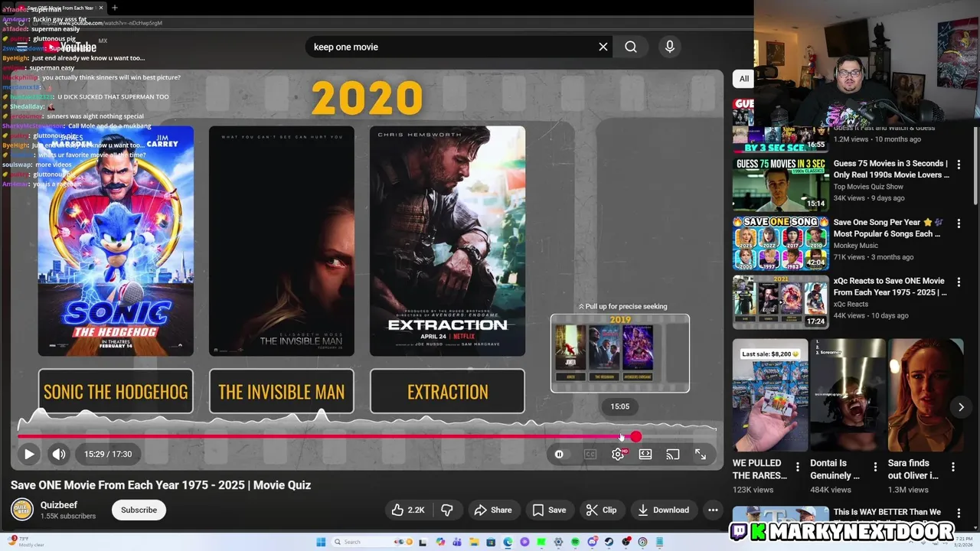This screenshot has width=980, height=551.
Task: Click the search magnifier button
Action: point(631,47)
